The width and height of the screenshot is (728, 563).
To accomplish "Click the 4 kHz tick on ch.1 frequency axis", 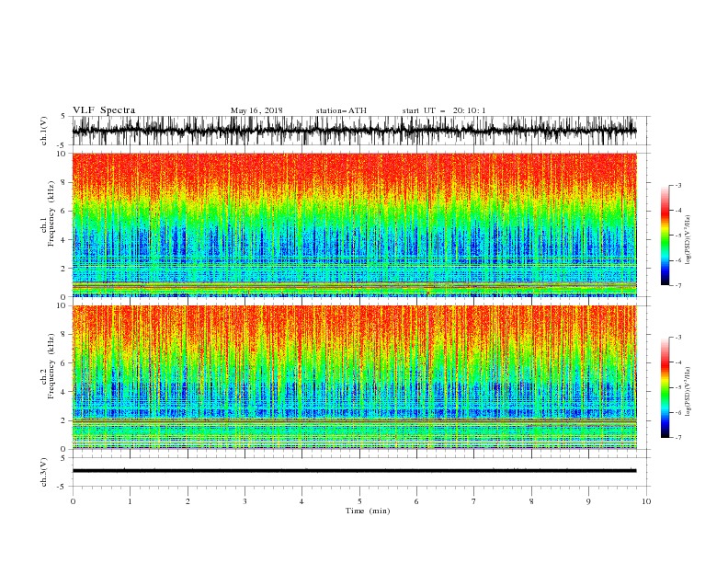I will point(63,240).
